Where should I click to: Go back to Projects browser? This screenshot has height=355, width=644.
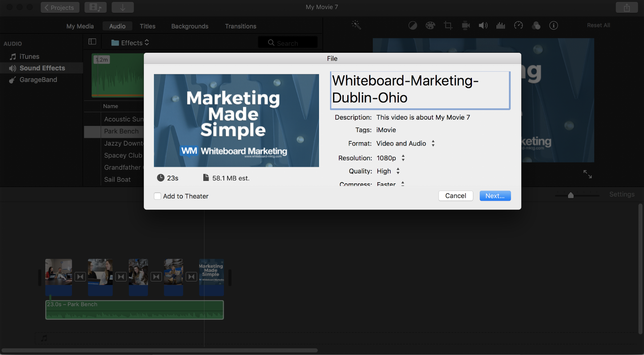[60, 7]
